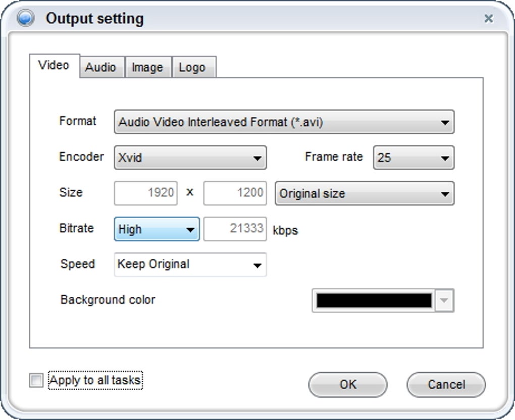This screenshot has width=515, height=420.
Task: Switch to the Video tab
Action: pos(54,66)
